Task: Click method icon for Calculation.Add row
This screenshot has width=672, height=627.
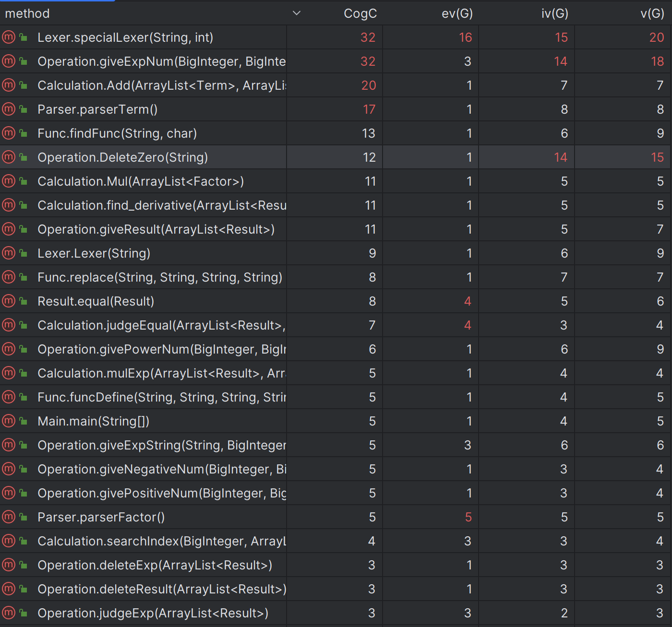Action: pos(9,85)
